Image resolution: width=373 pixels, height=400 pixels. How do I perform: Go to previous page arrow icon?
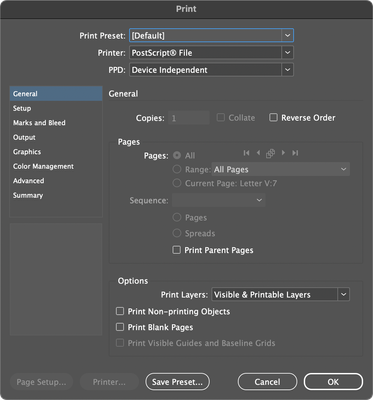coord(258,153)
